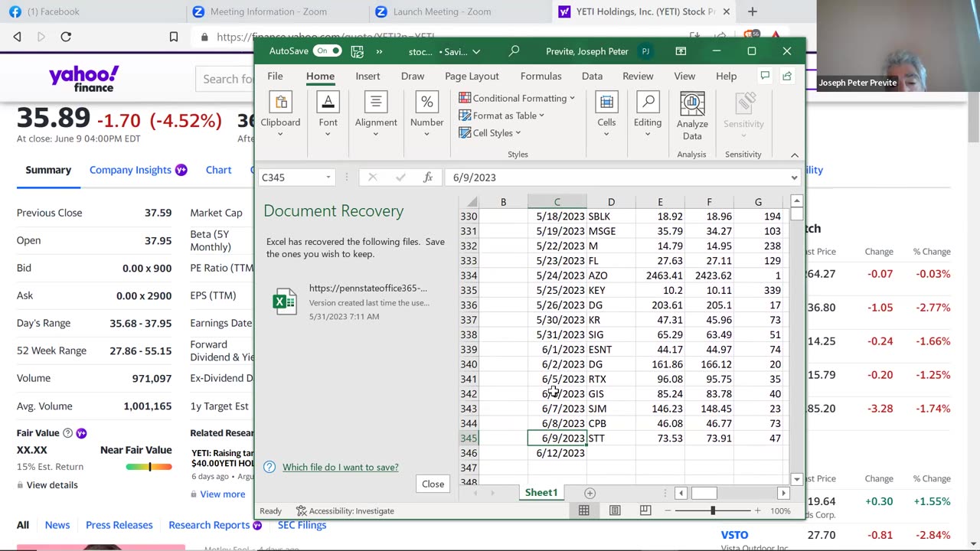Click the vertical scrollbar down arrow in Excel
Viewport: 980px width, 551px height.
click(x=796, y=479)
